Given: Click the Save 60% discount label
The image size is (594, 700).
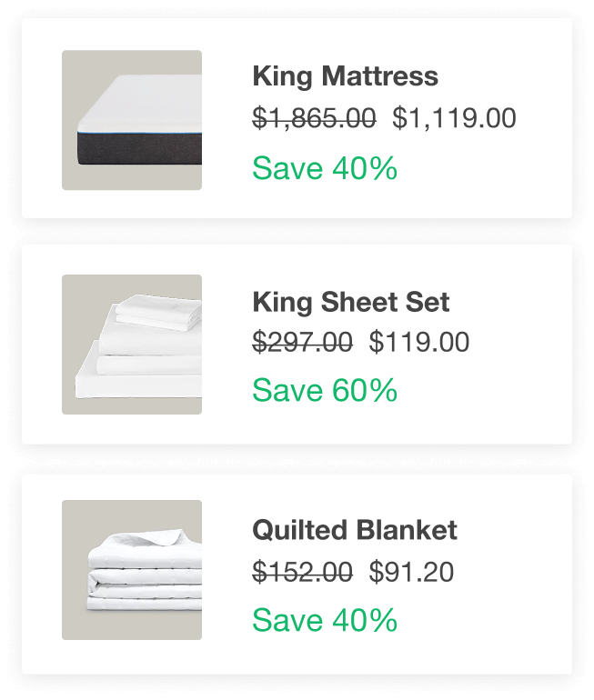Looking at the screenshot, I should pyautogui.click(x=325, y=390).
